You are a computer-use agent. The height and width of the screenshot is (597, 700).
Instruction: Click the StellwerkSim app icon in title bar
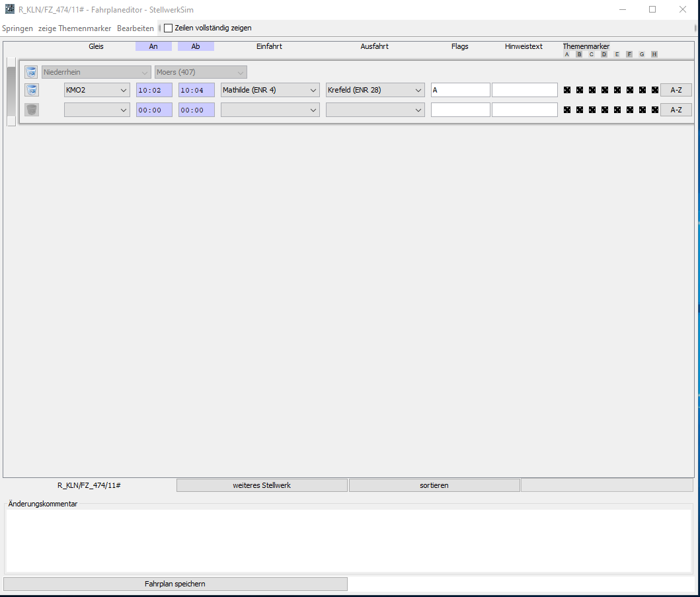pyautogui.click(x=9, y=9)
